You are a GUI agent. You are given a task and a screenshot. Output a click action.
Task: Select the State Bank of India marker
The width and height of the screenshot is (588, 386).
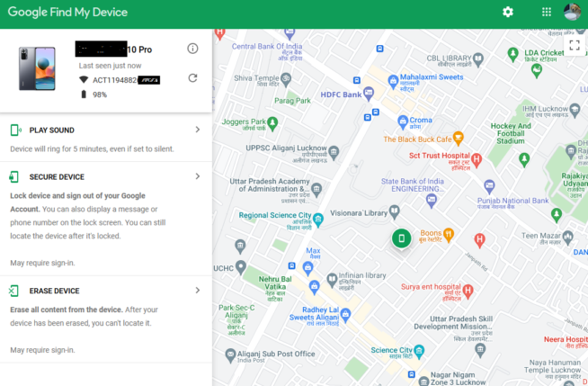click(432, 200)
